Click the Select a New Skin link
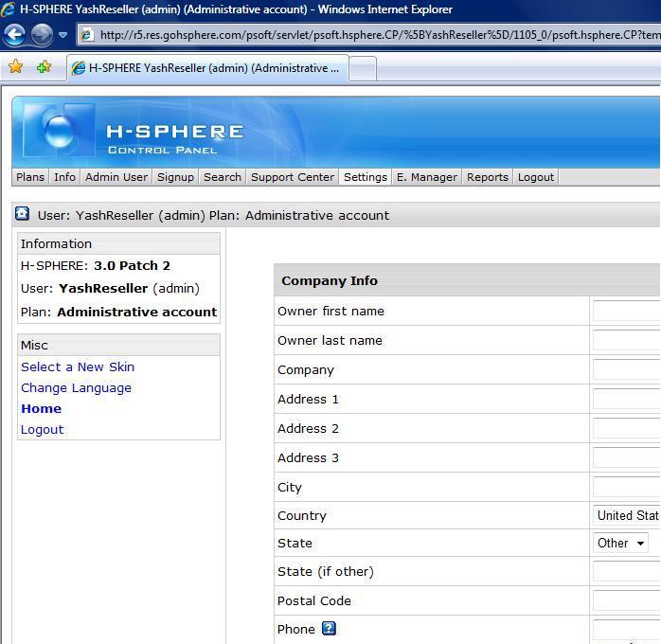The image size is (661, 644). (x=78, y=367)
